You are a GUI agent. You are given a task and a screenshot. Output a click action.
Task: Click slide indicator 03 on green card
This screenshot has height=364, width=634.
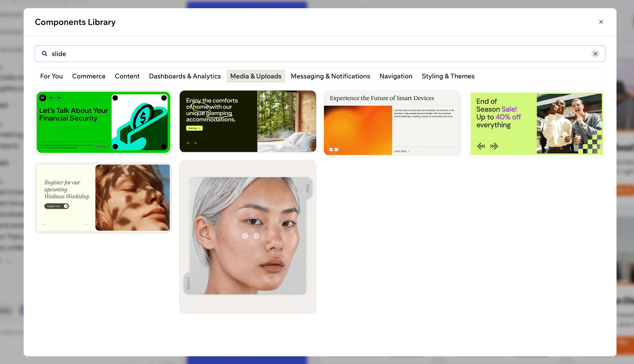(x=59, y=98)
